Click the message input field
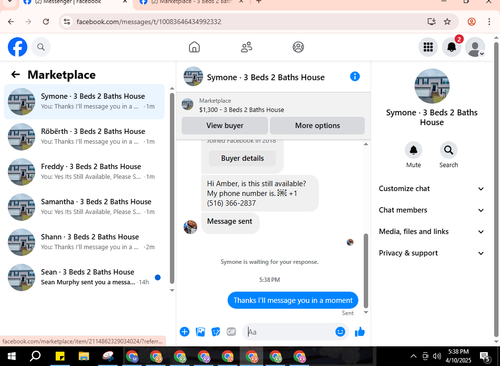The width and height of the screenshot is (500, 366). pos(290,332)
